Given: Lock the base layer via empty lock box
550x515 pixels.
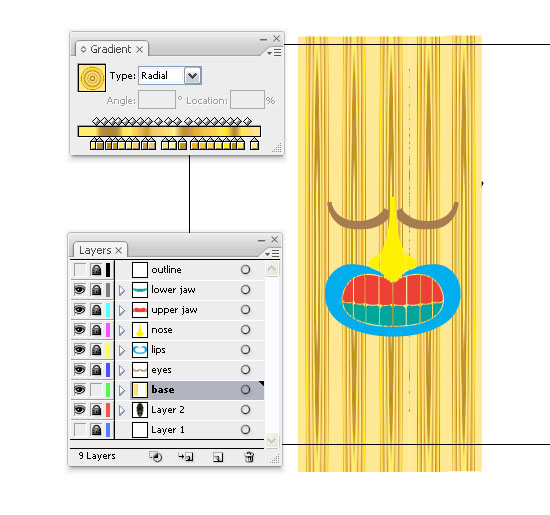Looking at the screenshot, I should [96, 390].
